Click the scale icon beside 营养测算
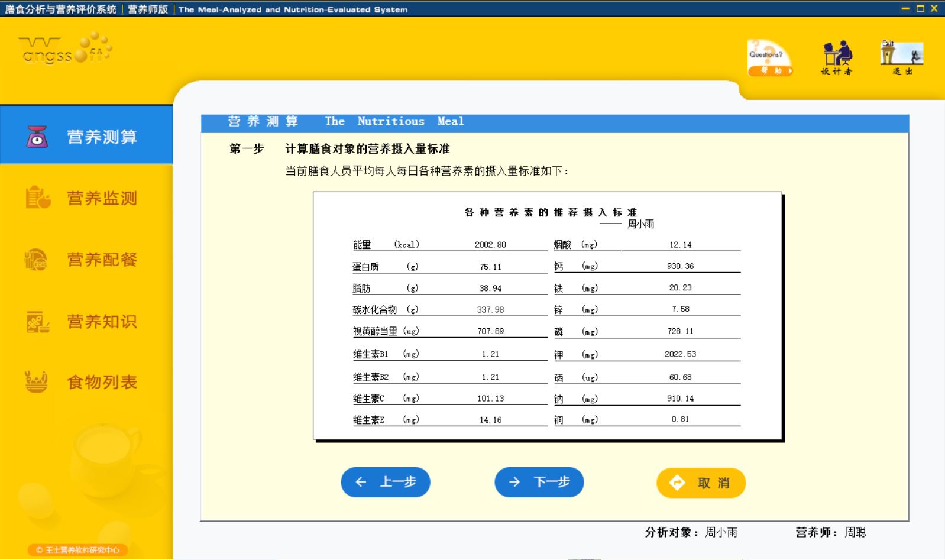945x560 pixels. [x=37, y=137]
